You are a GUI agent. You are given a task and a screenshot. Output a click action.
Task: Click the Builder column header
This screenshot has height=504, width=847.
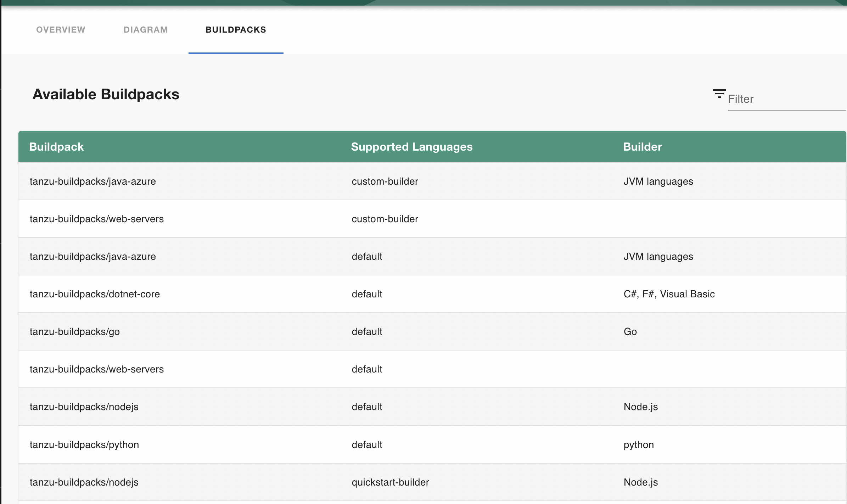[x=642, y=147]
